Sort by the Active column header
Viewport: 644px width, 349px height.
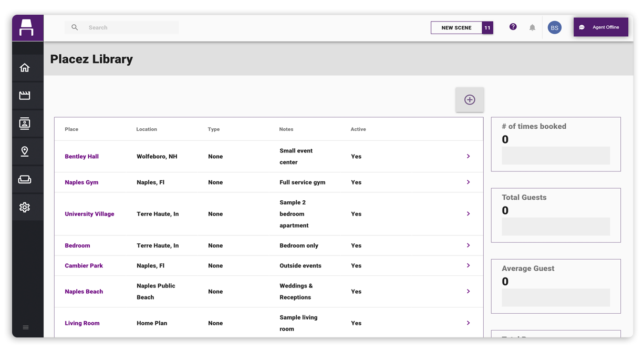click(x=358, y=129)
